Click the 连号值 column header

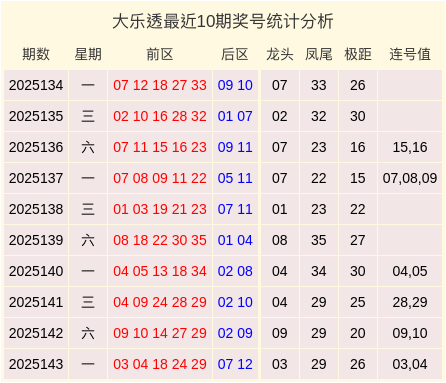tap(410, 54)
